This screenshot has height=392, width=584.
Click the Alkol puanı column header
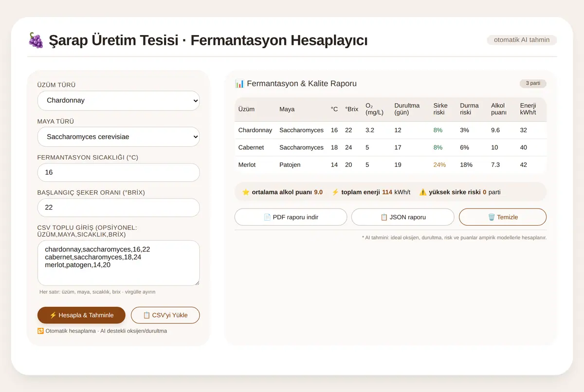[499, 109]
